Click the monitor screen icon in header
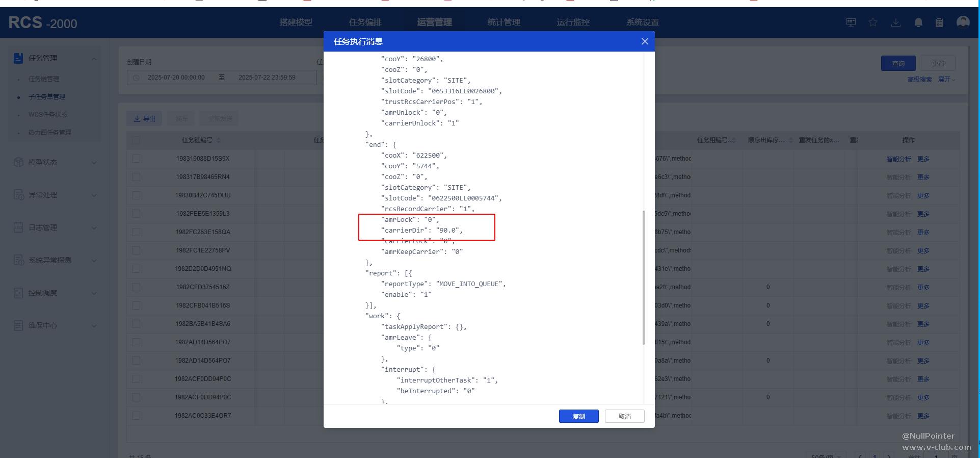Screen dimensions: 980x458 click(x=851, y=22)
